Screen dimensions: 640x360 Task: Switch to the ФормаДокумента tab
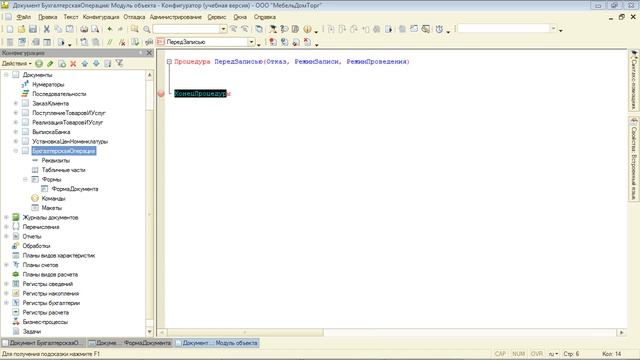point(130,343)
